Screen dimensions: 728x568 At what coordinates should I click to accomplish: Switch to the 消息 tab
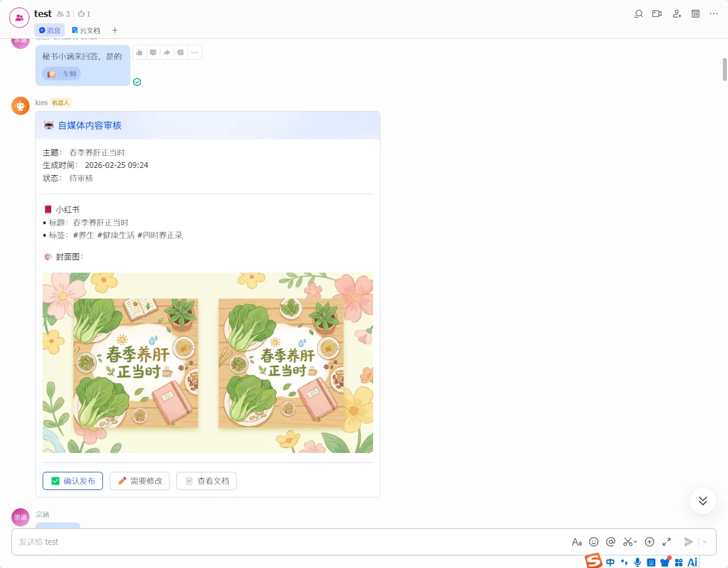tap(49, 30)
